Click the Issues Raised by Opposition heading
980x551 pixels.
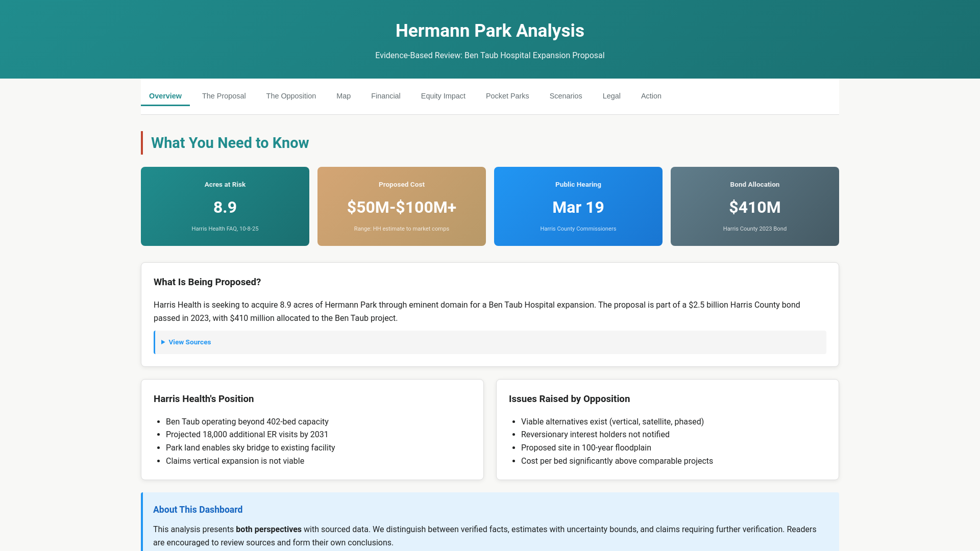pyautogui.click(x=569, y=399)
